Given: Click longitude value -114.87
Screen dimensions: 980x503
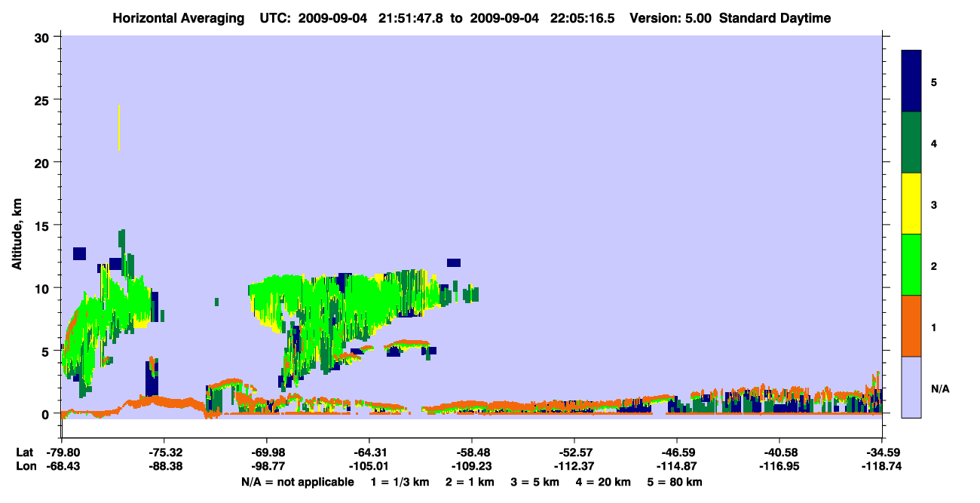Looking at the screenshot, I should [x=676, y=466].
